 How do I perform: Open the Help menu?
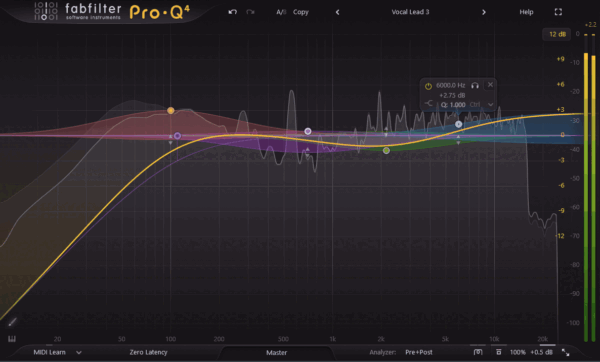tap(526, 12)
